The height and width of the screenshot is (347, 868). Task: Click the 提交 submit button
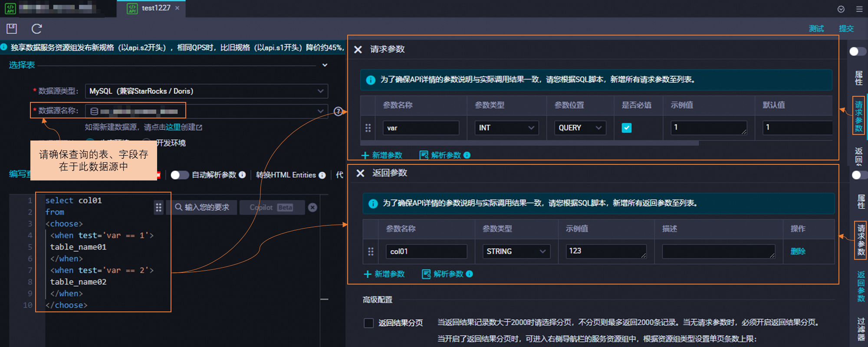846,29
